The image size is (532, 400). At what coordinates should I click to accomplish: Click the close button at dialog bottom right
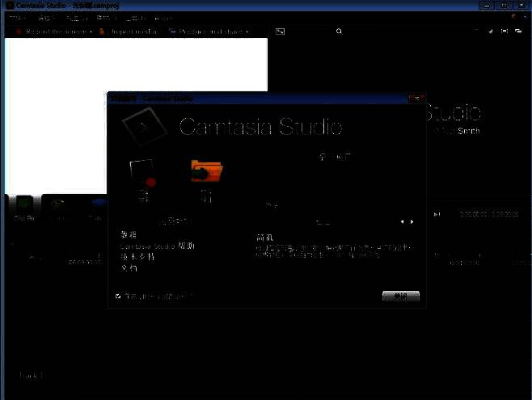click(400, 297)
